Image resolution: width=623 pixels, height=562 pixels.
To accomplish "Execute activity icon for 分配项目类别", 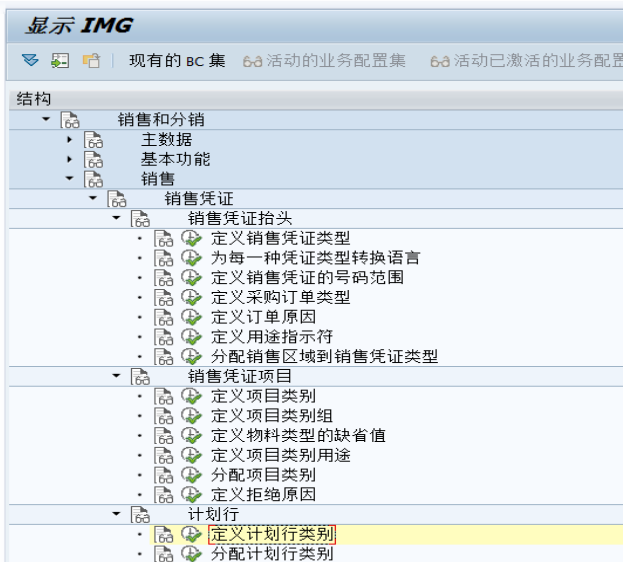I will 192,475.
